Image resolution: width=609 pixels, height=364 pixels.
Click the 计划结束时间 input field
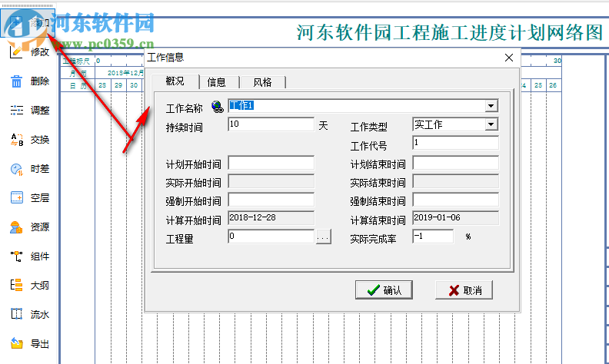[x=455, y=163]
